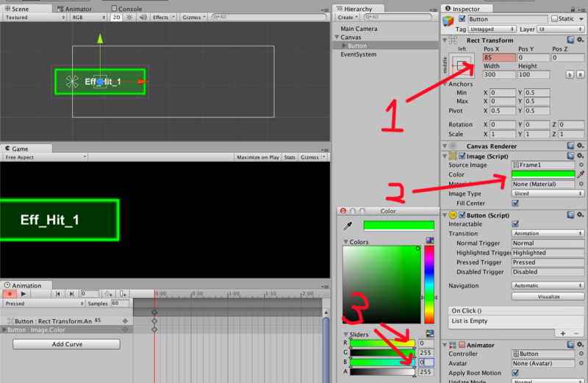Click the Animation record button

tap(10, 294)
